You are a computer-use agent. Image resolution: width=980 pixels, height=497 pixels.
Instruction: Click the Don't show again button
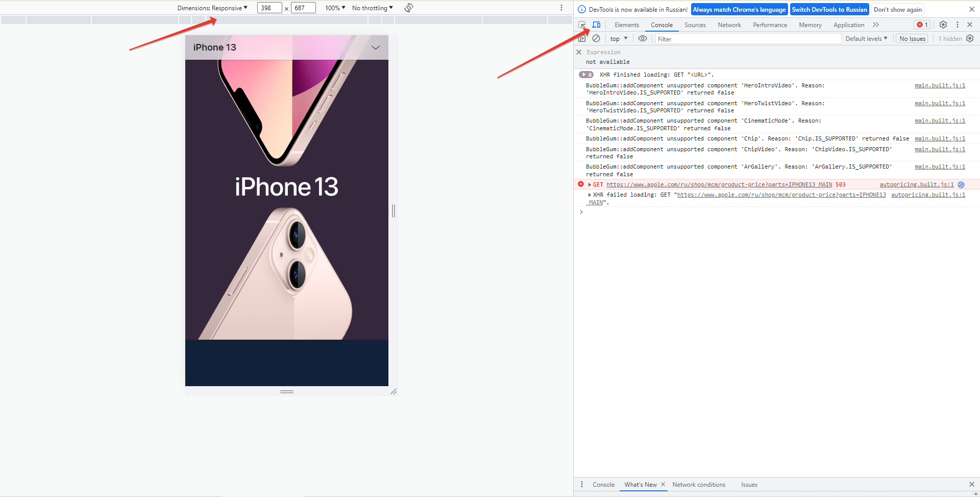[x=897, y=9]
